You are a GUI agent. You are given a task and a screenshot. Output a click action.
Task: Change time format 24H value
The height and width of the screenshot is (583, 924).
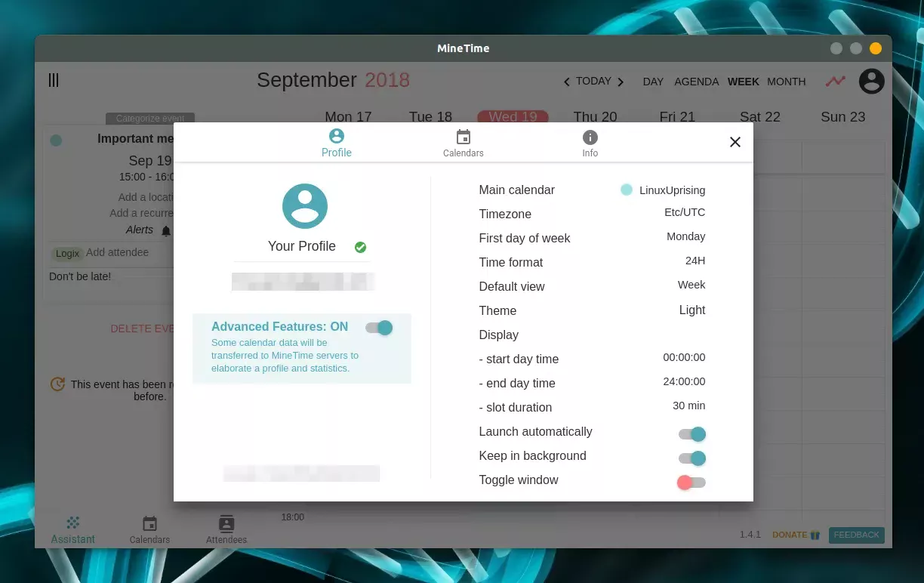point(695,261)
